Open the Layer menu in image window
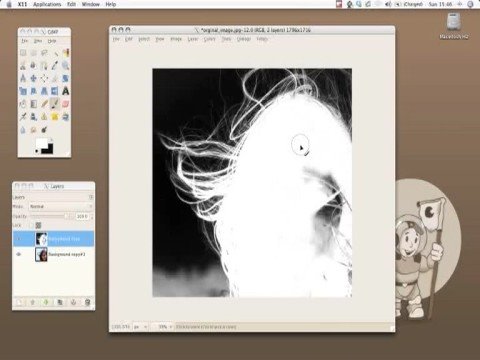The image size is (480, 360). coord(193,39)
